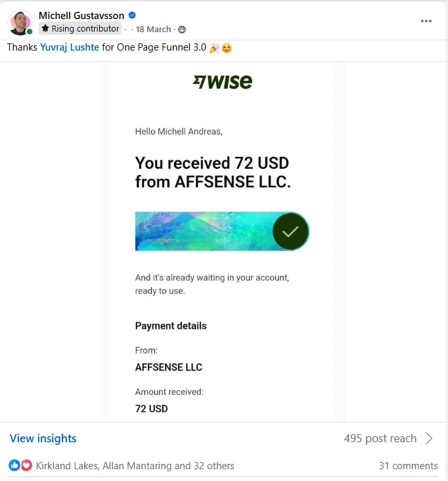
Task: Click the globe public audience icon
Action: tap(182, 30)
